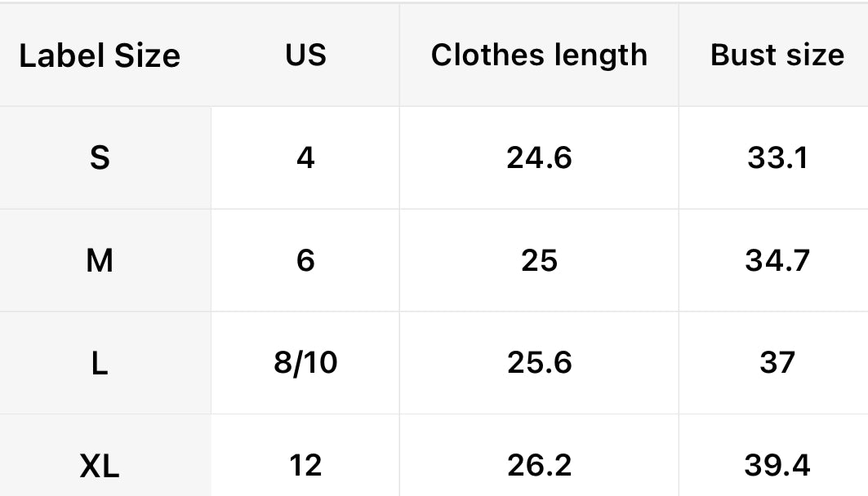
Task: Select the S label size cell
Action: tap(100, 157)
